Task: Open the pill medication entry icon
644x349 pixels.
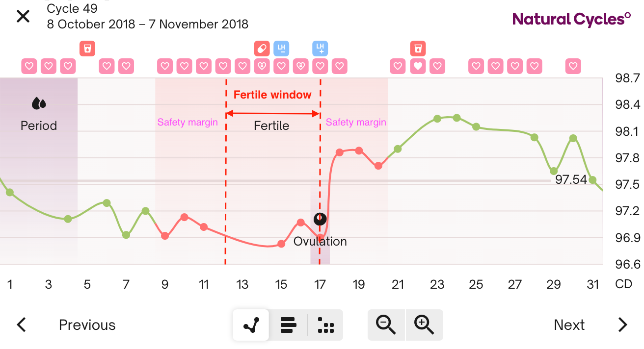Action: 262,49
